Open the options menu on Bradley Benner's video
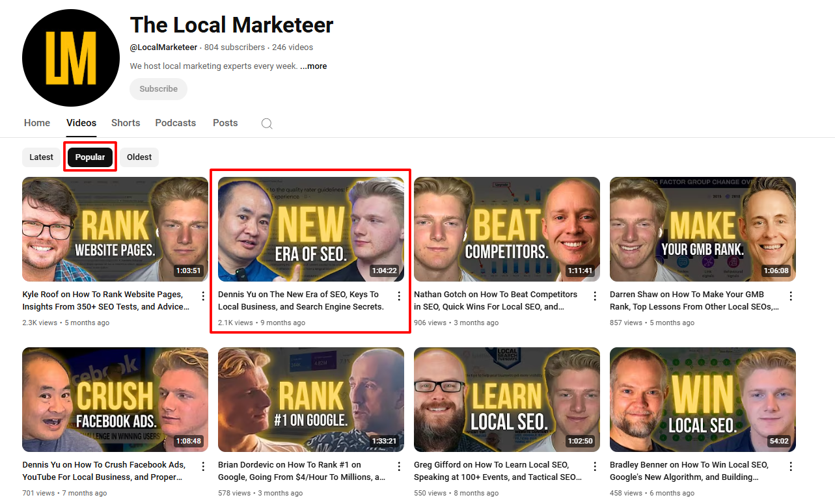The image size is (835, 504). (790, 466)
